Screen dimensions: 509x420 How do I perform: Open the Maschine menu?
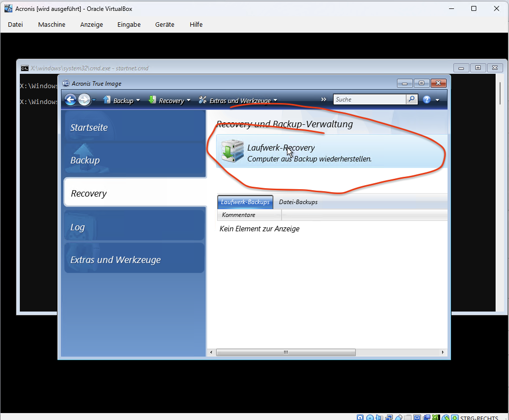52,24
